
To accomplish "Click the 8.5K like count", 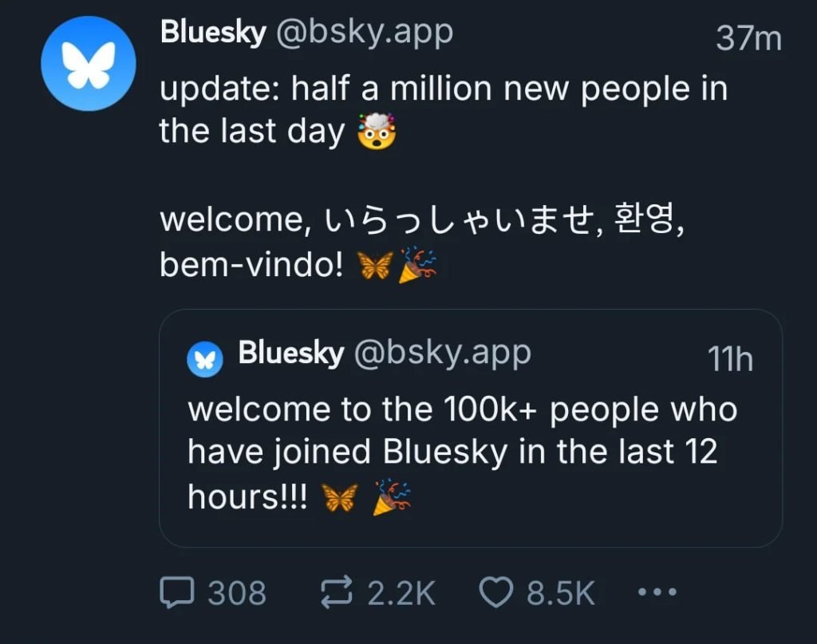I will pyautogui.click(x=560, y=592).
